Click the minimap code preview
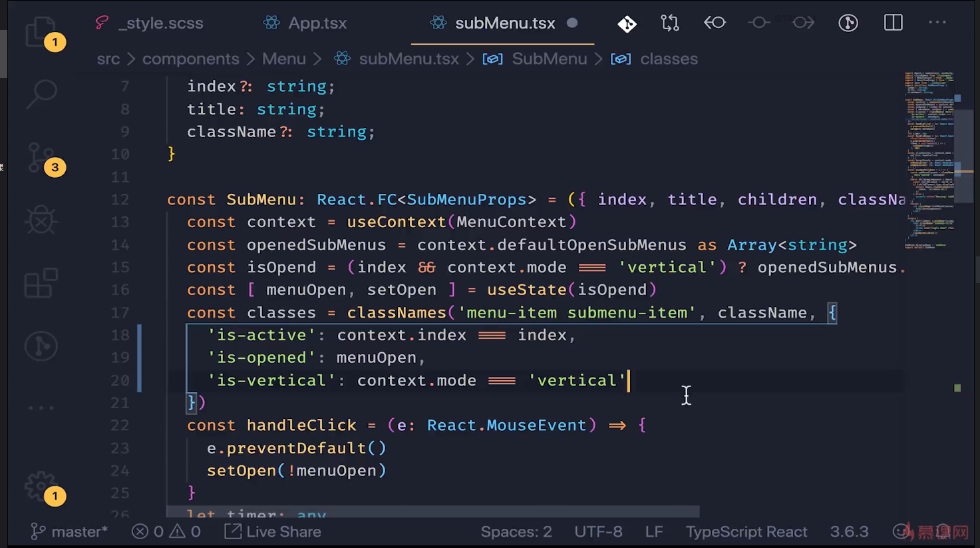 (930, 159)
